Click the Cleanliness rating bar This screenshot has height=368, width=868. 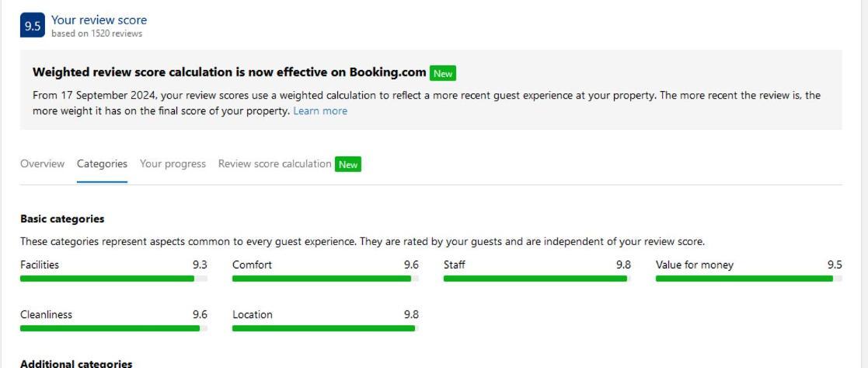tap(114, 328)
